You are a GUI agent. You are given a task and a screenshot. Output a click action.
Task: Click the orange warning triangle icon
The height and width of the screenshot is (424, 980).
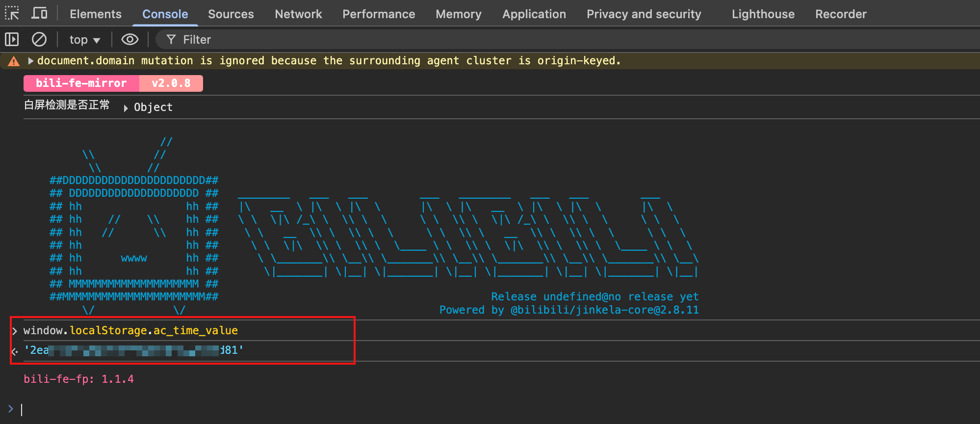(14, 61)
